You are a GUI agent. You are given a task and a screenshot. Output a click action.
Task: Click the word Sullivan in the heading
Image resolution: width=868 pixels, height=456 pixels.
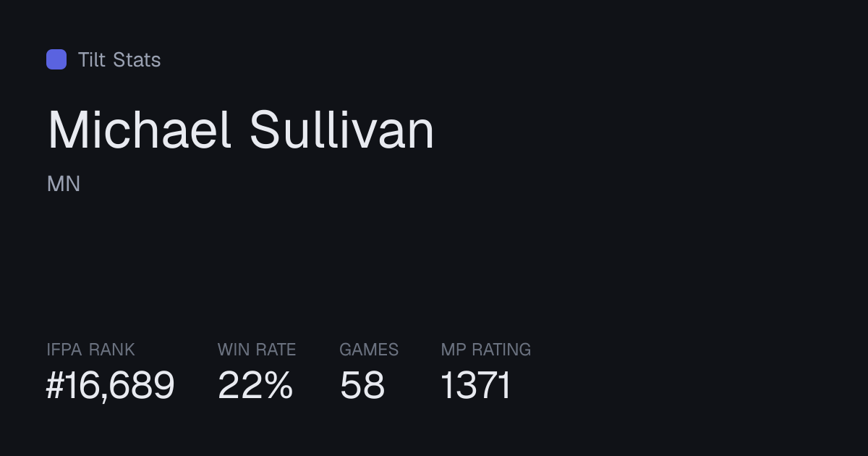click(342, 130)
